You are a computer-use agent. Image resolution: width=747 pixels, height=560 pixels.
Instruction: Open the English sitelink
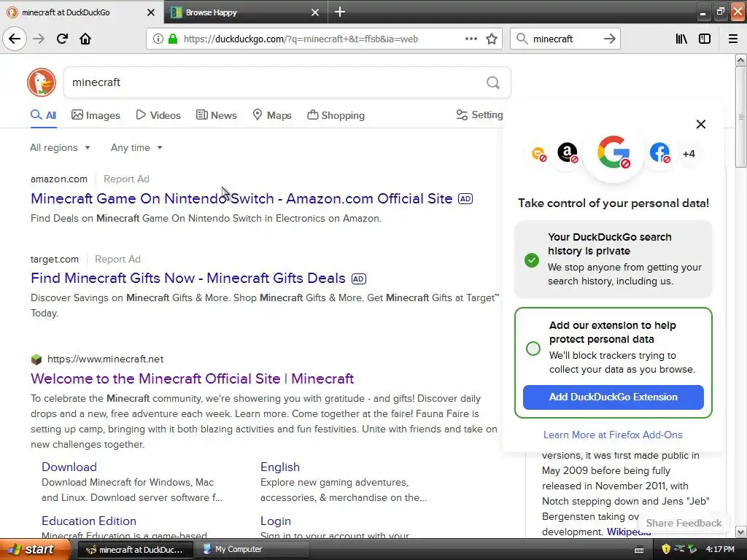point(280,467)
